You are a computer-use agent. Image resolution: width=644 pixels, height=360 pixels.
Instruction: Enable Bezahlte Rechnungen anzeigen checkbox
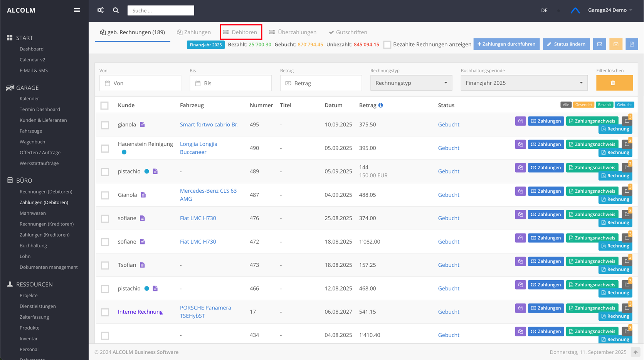coord(387,45)
